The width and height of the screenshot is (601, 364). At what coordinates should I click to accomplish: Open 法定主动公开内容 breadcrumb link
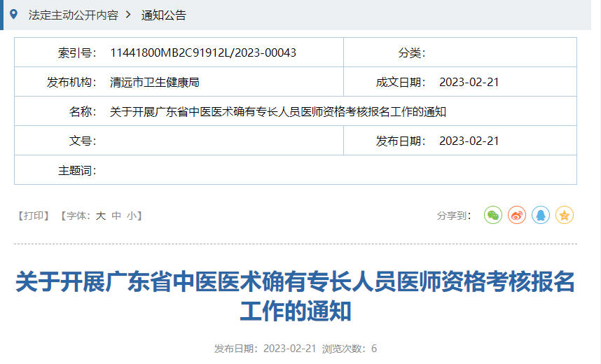point(73,15)
